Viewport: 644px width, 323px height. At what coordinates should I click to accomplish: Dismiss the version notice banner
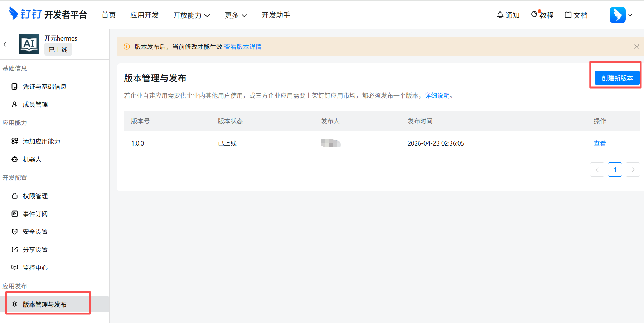[636, 47]
